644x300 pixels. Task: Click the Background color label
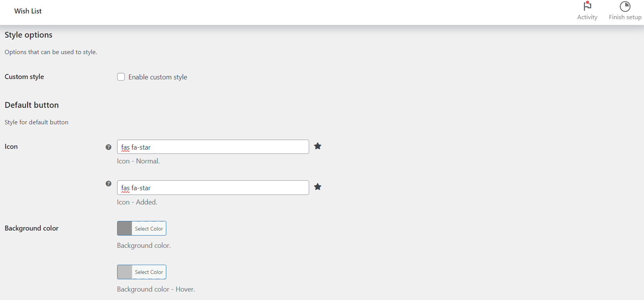coord(31,228)
